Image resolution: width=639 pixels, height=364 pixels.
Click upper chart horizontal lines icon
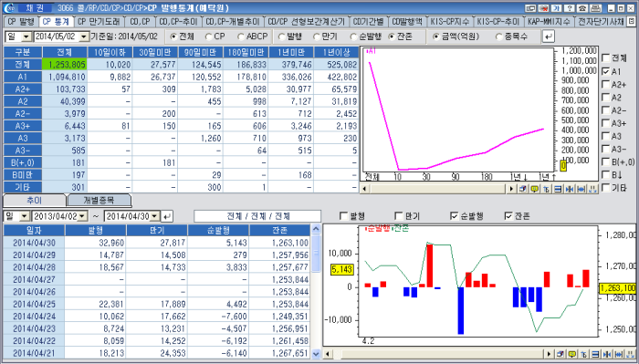(559, 189)
